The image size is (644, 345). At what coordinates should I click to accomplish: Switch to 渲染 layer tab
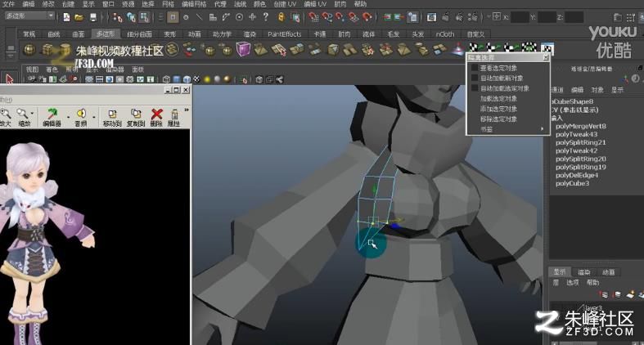coord(583,272)
